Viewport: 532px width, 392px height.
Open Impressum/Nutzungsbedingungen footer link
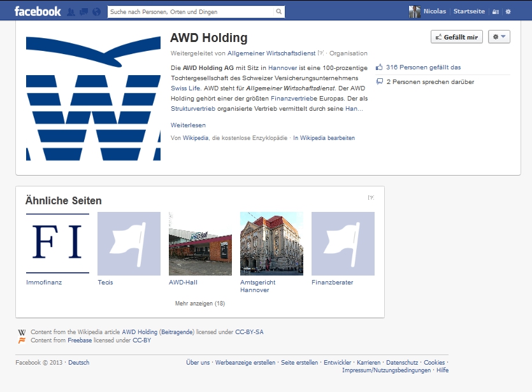tap(386, 370)
